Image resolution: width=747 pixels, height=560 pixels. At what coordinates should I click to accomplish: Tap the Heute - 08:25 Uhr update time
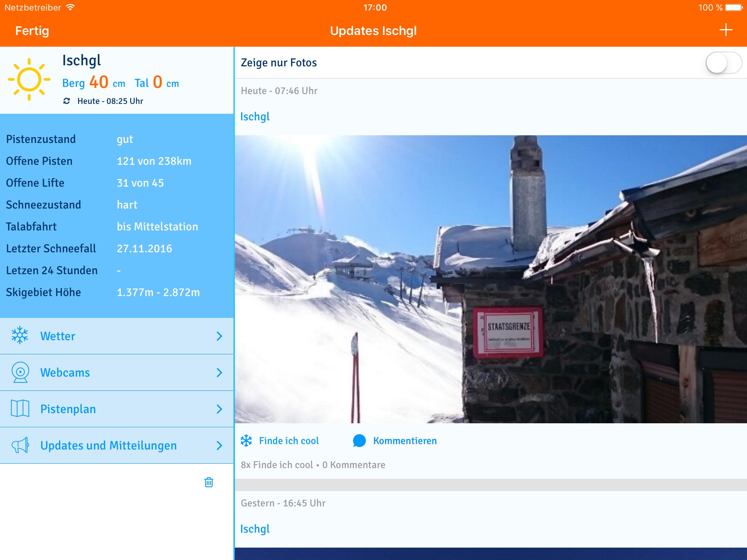click(x=110, y=101)
